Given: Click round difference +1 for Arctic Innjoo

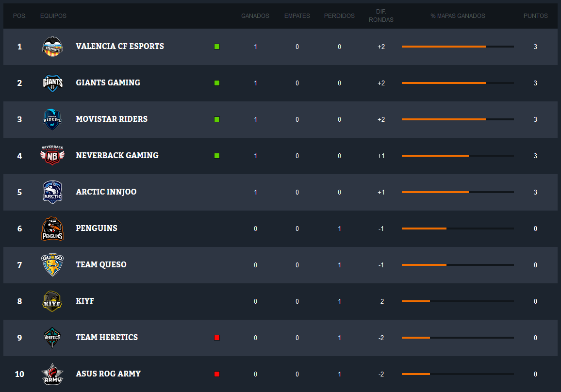Looking at the screenshot, I should click(x=381, y=193).
